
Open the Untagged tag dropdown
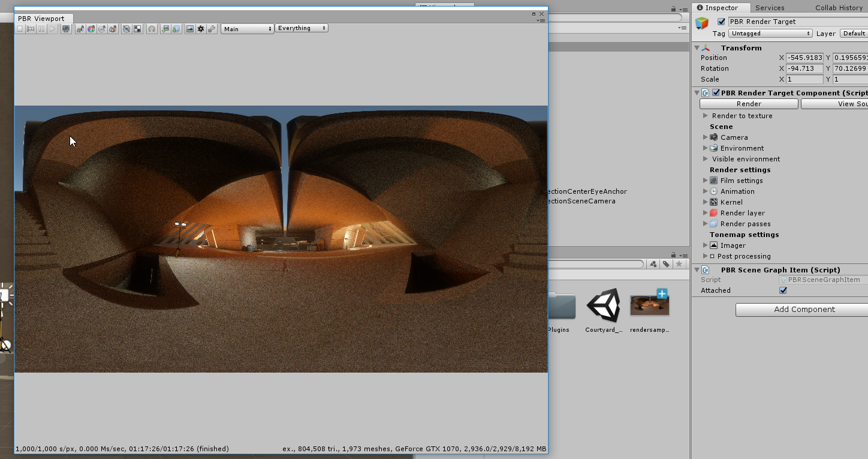[x=770, y=34]
